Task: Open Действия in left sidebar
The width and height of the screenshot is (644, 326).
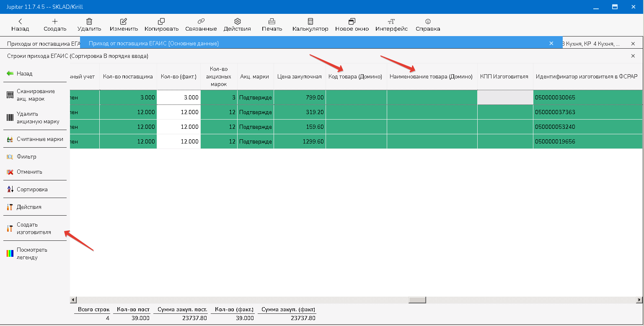Action: (x=35, y=207)
